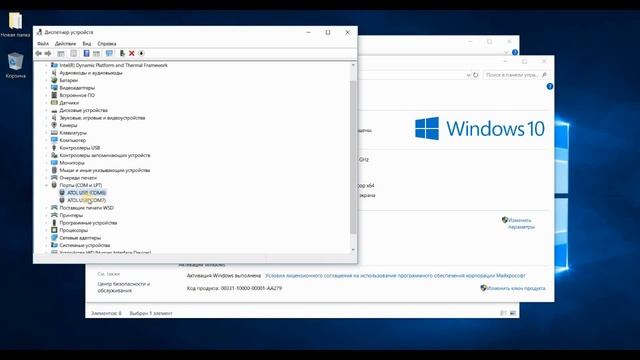Click the refresh icon in System window address bar
Screen dimensions: 640x360
point(476,75)
